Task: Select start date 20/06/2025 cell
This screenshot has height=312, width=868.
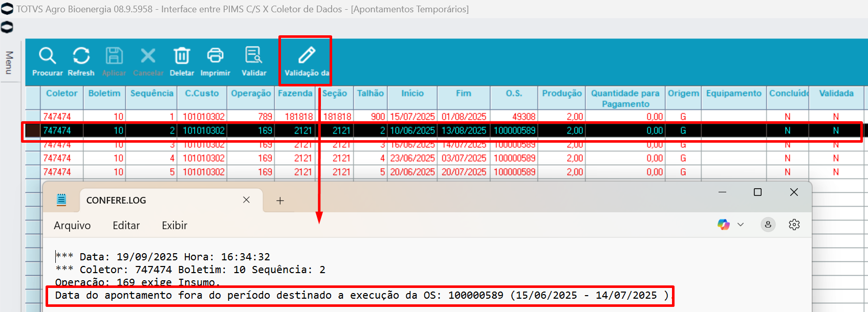Action: pos(413,172)
